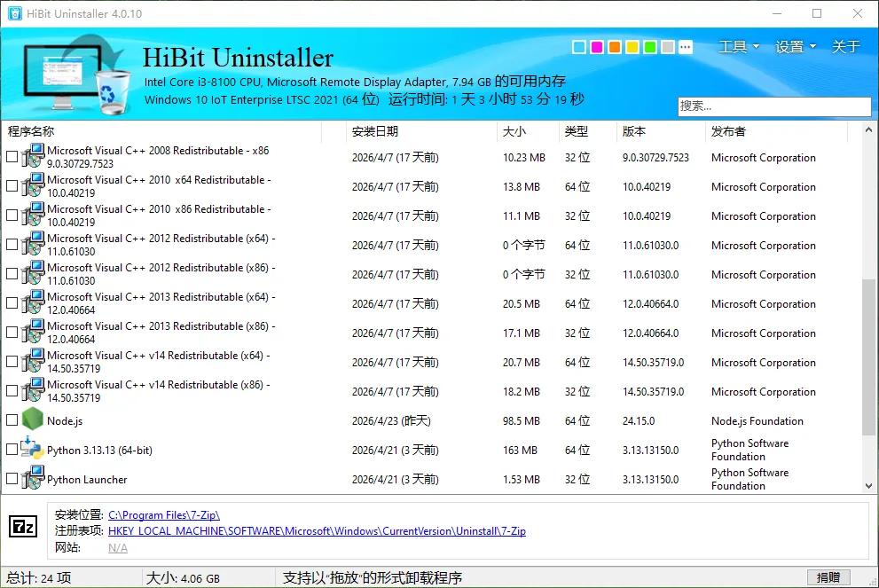The image size is (879, 588).
Task: Click the 总计: 24 项 status entry
Action: 39,578
